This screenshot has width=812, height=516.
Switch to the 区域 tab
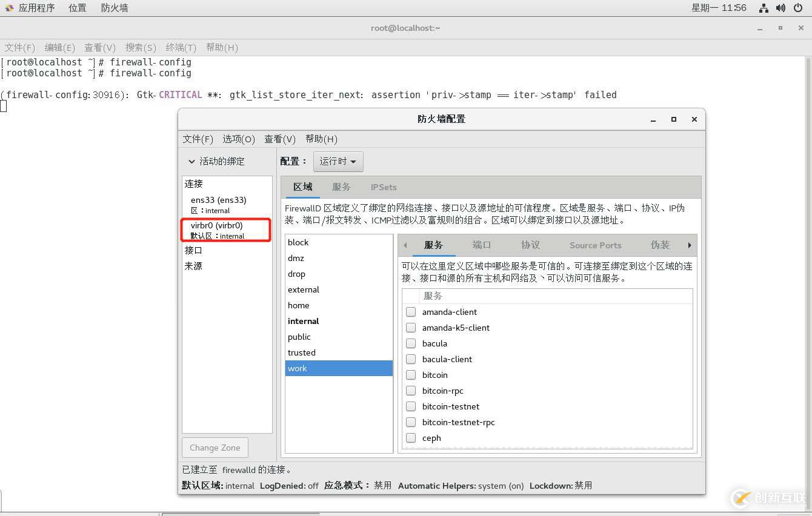click(302, 187)
